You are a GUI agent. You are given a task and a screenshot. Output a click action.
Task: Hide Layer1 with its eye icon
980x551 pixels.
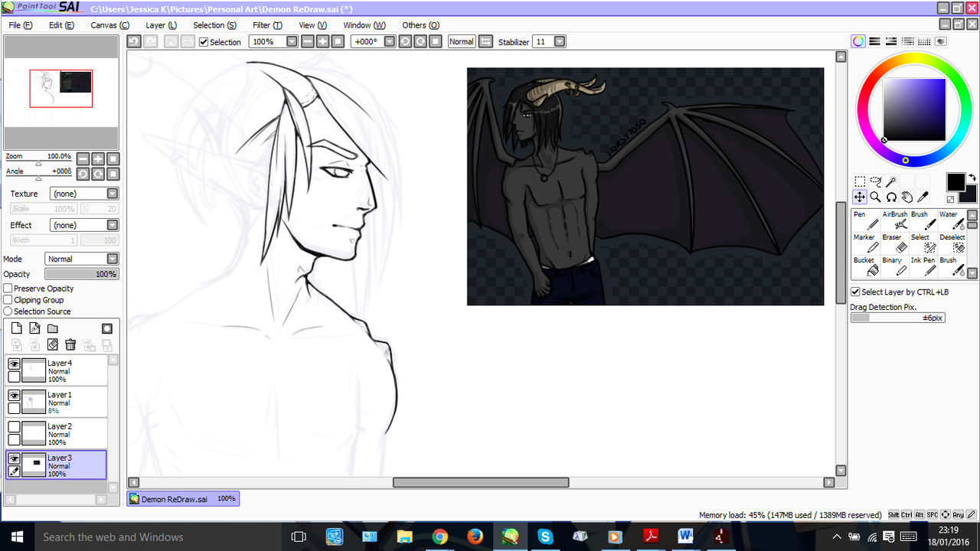pos(14,396)
